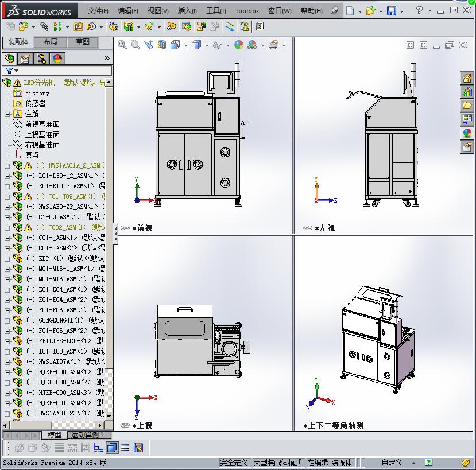Expand the GONGKONGJI<1> tree node
Viewport: 476px width, 470px height.
7,321
